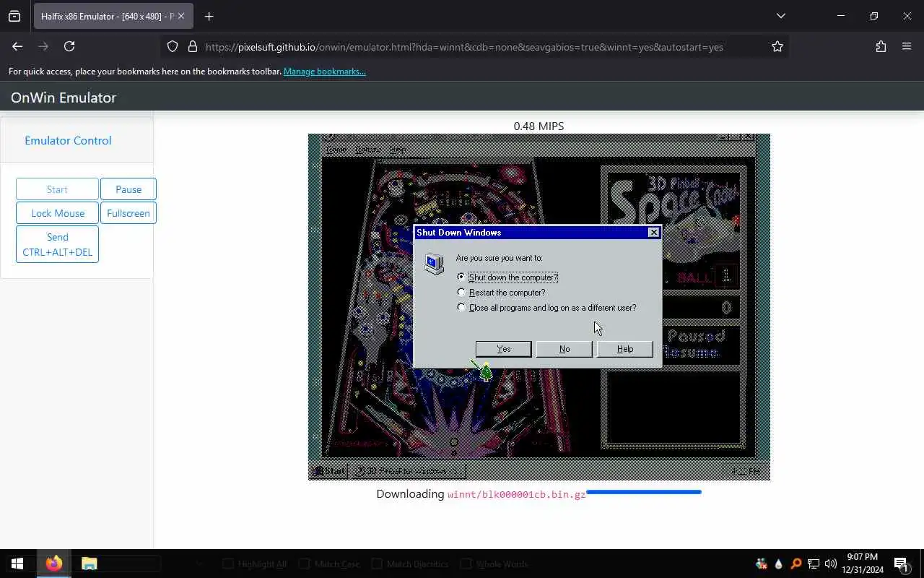This screenshot has height=578, width=924.
Task: Expand the list all tabs chevron
Action: pos(780,16)
